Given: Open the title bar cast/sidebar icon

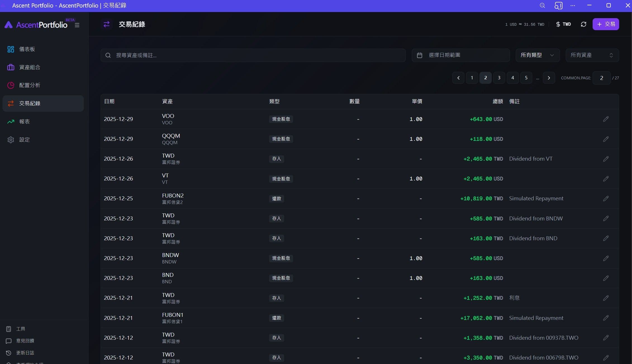Looking at the screenshot, I should pos(558,6).
